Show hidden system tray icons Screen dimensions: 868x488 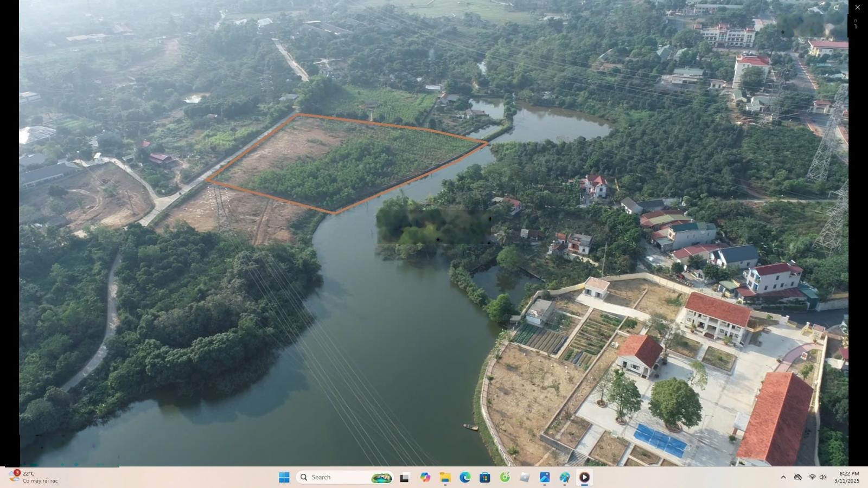(x=783, y=477)
